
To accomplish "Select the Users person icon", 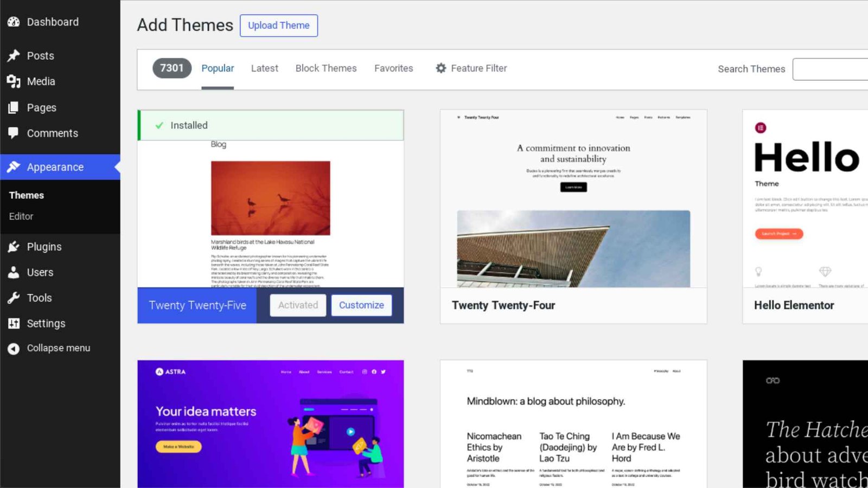I will point(14,272).
